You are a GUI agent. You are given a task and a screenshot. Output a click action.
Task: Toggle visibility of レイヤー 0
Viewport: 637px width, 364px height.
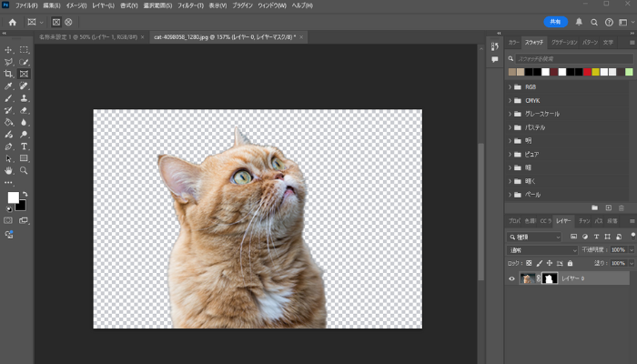(511, 278)
